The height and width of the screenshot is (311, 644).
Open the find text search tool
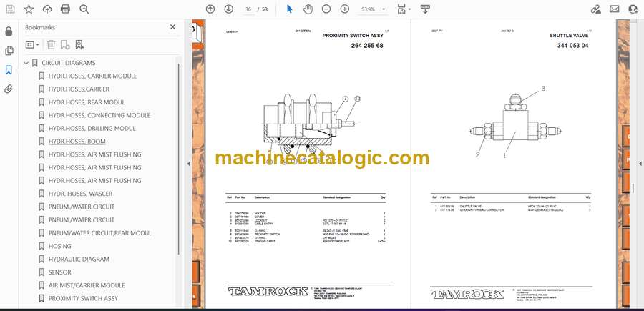coord(84,9)
